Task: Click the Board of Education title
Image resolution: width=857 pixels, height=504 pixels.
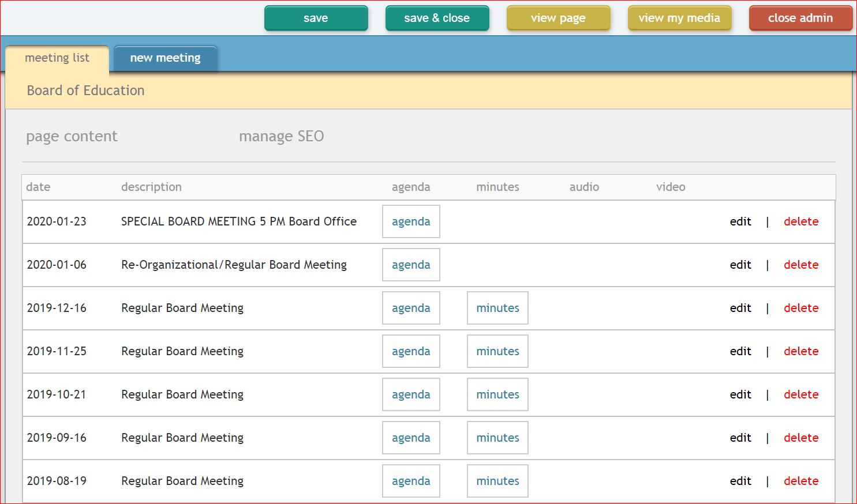Action: (x=85, y=91)
